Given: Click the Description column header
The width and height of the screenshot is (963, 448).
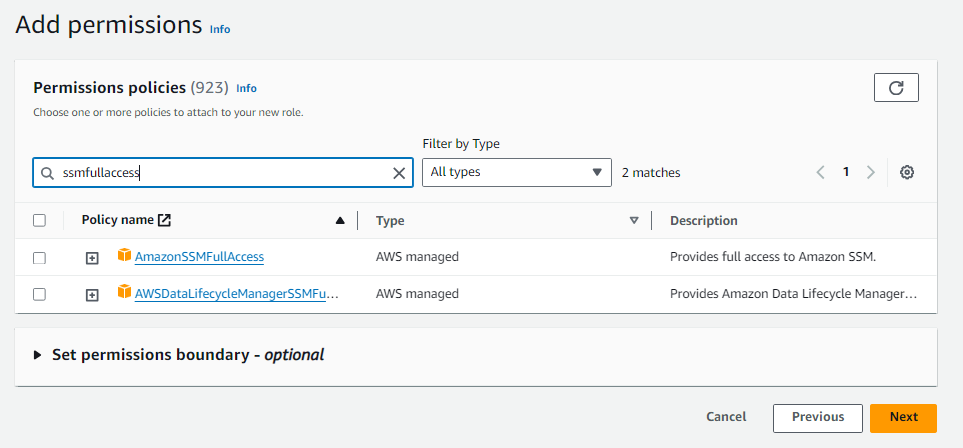Looking at the screenshot, I should [x=704, y=221].
